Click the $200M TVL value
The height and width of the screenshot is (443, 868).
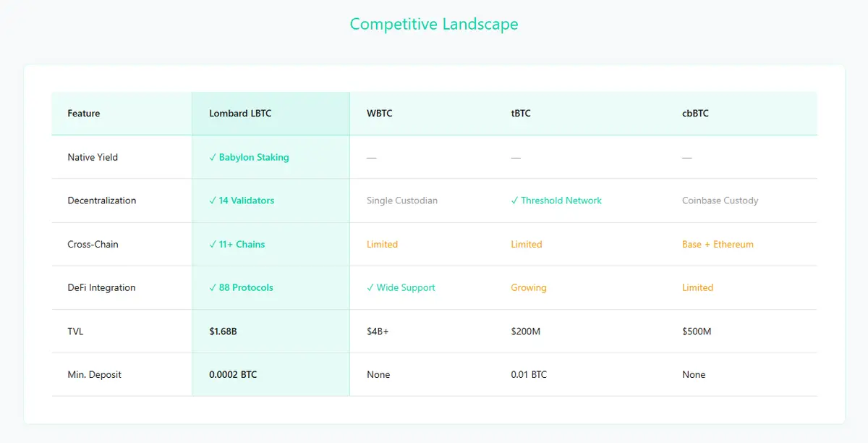[x=526, y=331]
